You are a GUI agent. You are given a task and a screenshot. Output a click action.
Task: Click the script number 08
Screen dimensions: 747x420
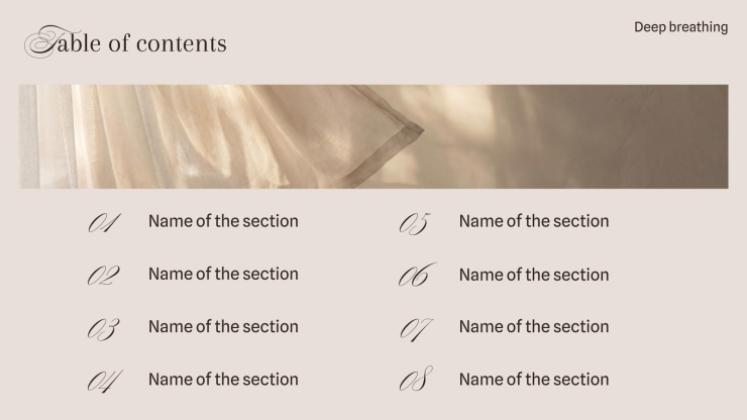[415, 381]
